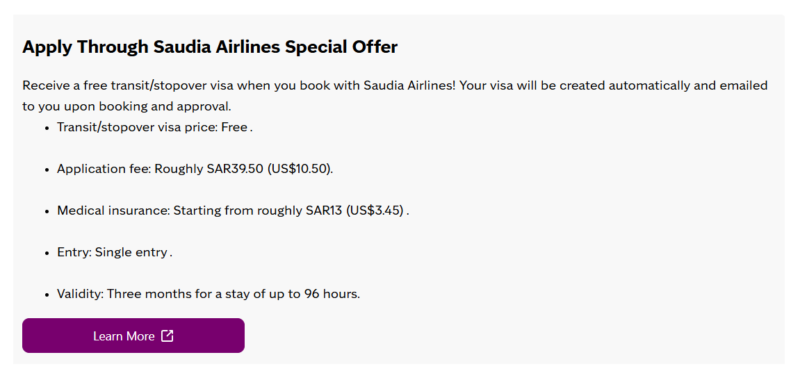Image resolution: width=800 pixels, height=380 pixels.
Task: Click the bullet point before 'Validity'
Action: [47, 295]
